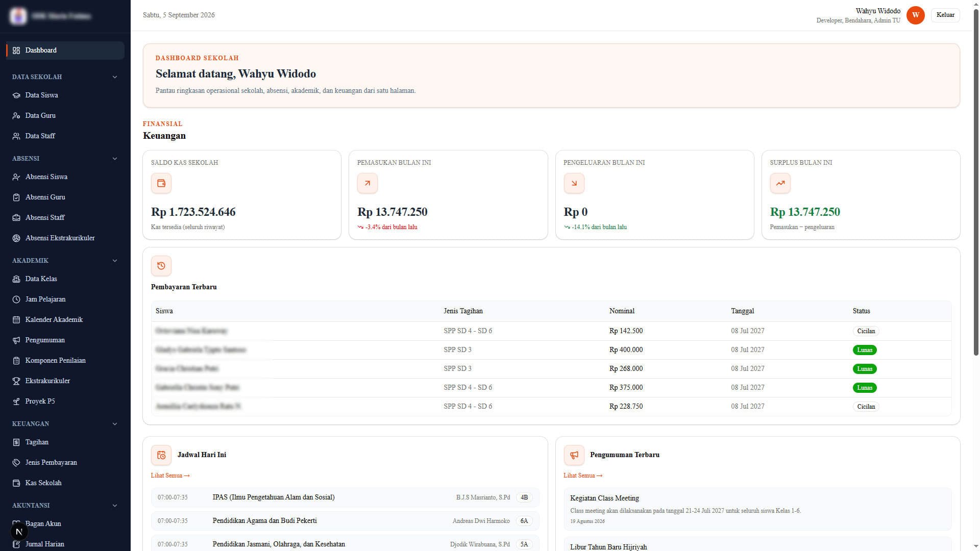Open the Dashboard menu item
This screenshot has width=980, height=551.
pyautogui.click(x=65, y=51)
